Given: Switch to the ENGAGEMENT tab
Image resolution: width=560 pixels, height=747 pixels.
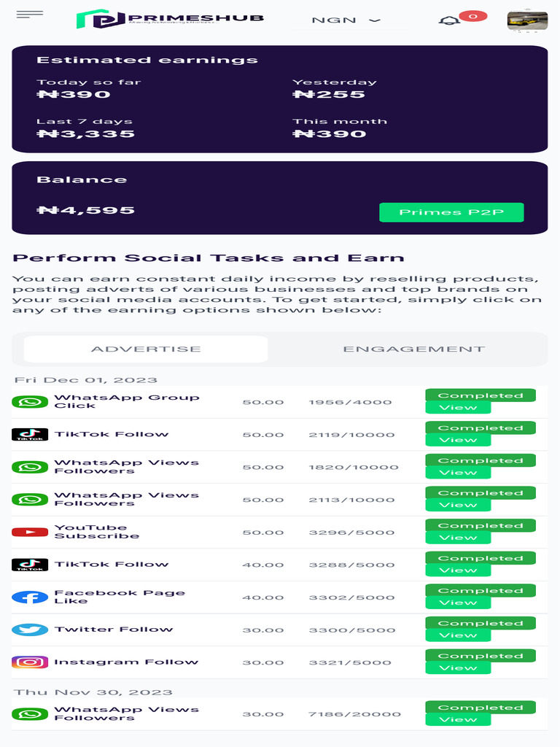Looking at the screenshot, I should pos(413,349).
